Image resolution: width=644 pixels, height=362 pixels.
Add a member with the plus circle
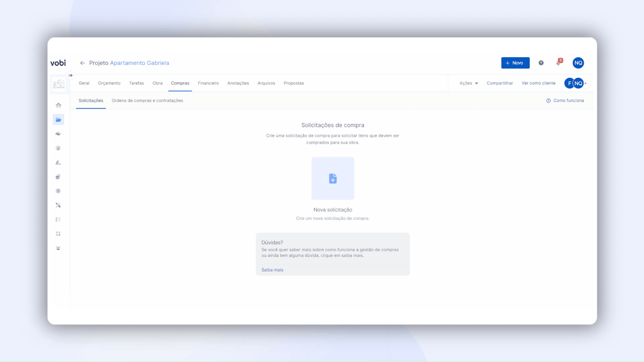click(586, 83)
